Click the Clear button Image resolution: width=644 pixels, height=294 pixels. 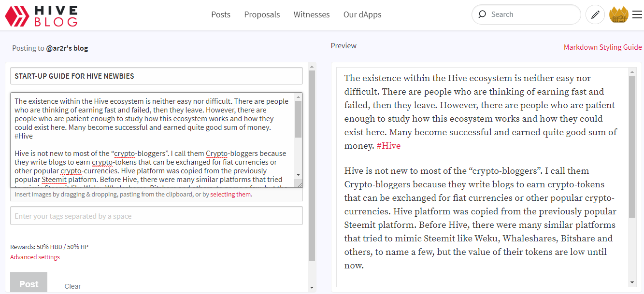(72, 286)
